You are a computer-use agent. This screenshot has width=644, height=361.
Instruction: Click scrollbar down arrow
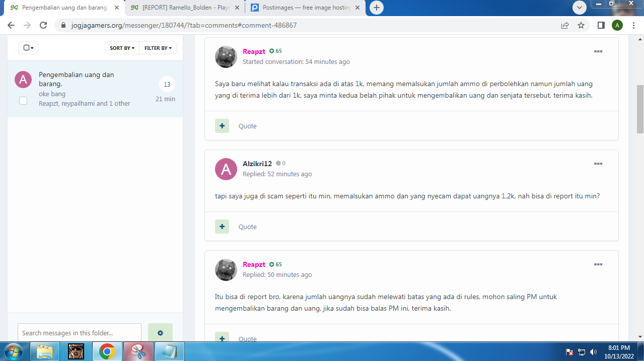point(640,337)
